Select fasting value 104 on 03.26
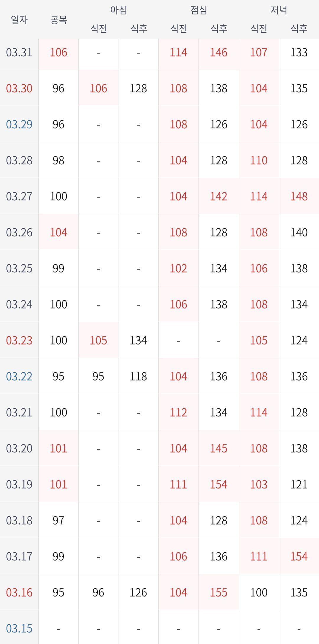Screen dimensions: 319x644 58,233
